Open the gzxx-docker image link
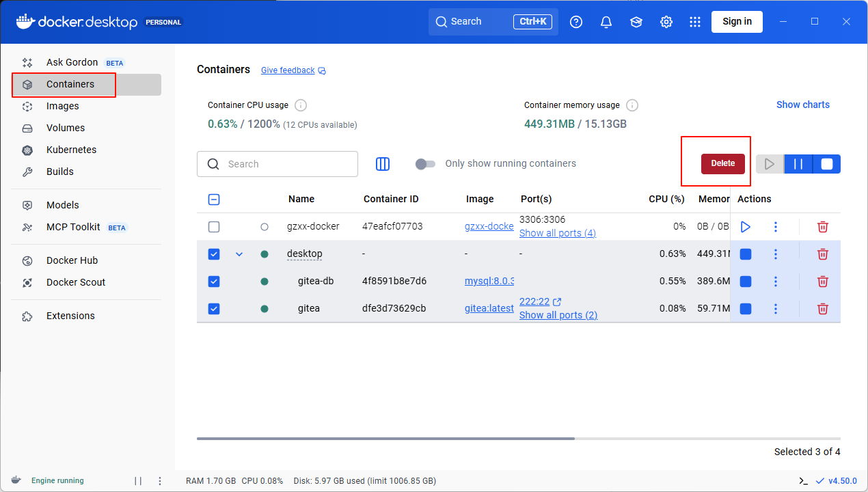This screenshot has width=868, height=492. pyautogui.click(x=489, y=226)
